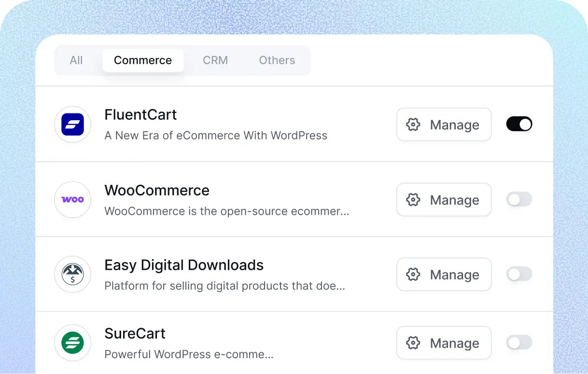Click the SureCart title text
588x374 pixels.
tap(135, 333)
